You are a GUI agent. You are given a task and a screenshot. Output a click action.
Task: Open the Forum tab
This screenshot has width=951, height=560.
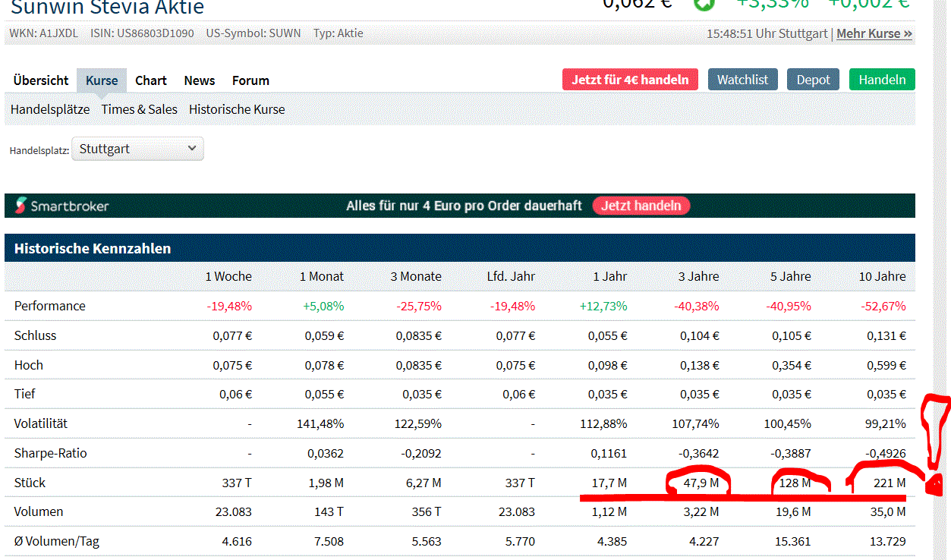[250, 80]
